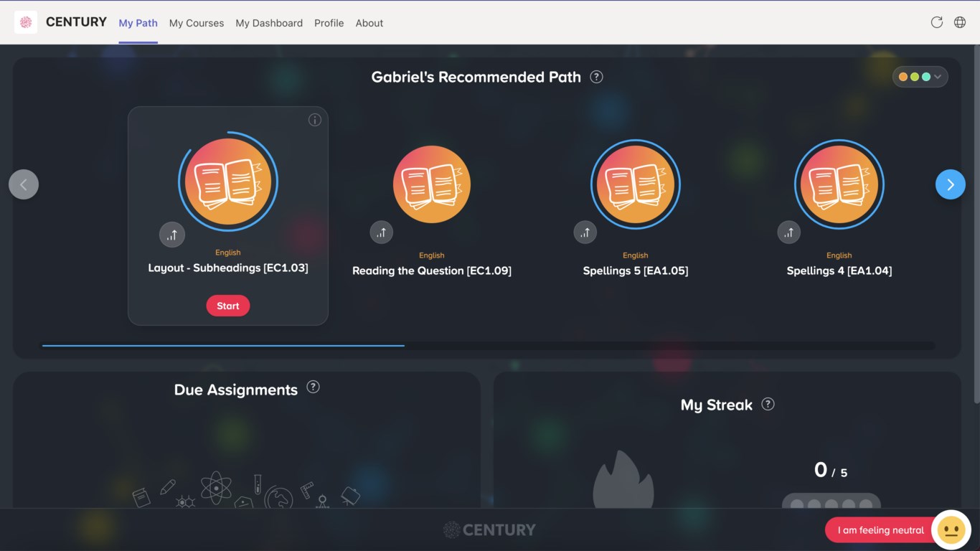Image resolution: width=980 pixels, height=551 pixels.
Task: Expand the colored dots filter dropdown
Action: [920, 77]
